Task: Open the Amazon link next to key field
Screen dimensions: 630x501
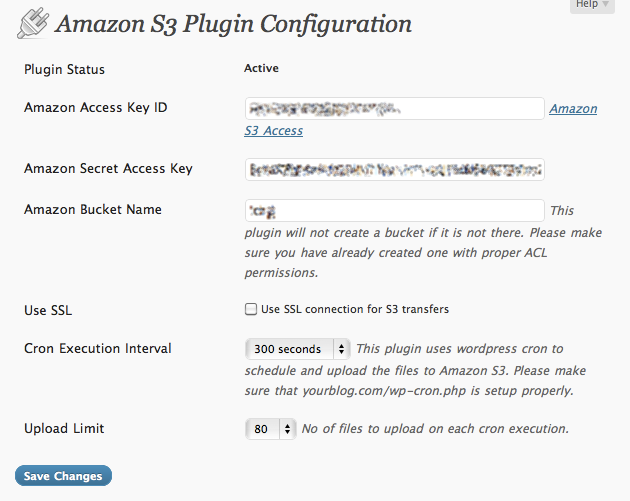Action: (573, 108)
